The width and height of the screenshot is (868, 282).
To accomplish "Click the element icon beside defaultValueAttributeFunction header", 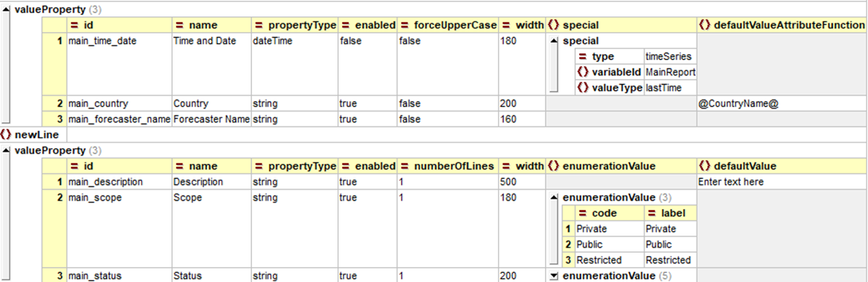I will pos(705,25).
